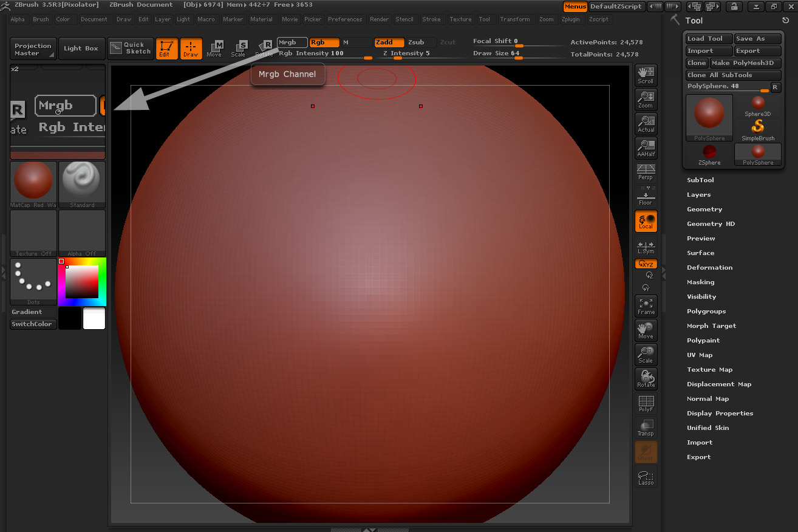798x532 pixels.
Task: Open the Stroke menu
Action: tap(431, 19)
